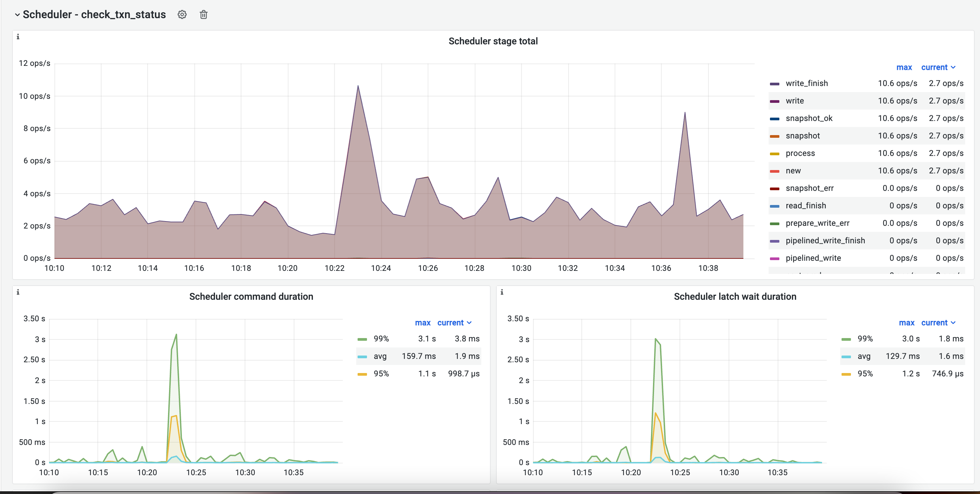
Task: Open the Scheduler stage total panel title menu
Action: coord(493,41)
